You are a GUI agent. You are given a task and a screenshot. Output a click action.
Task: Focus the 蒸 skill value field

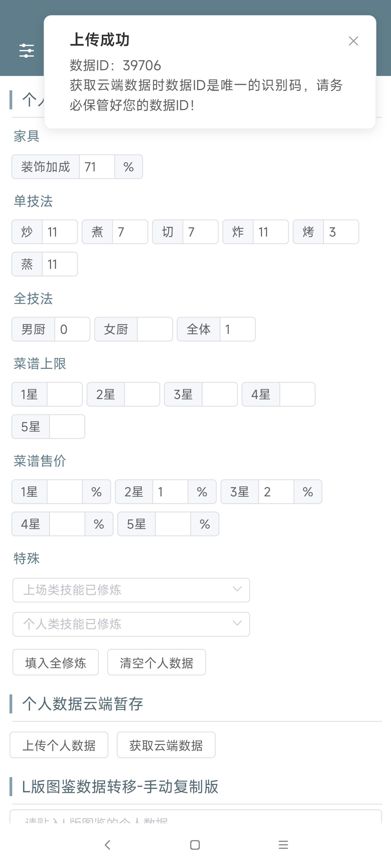coord(60,264)
